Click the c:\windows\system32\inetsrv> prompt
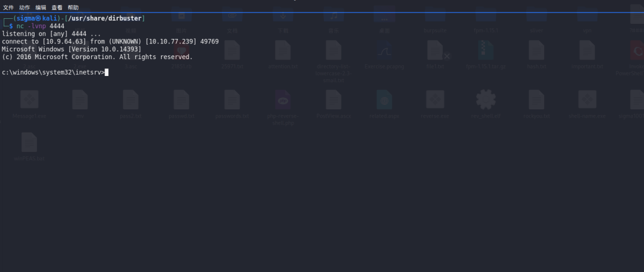Viewport: 644px width, 272px height. (x=53, y=73)
